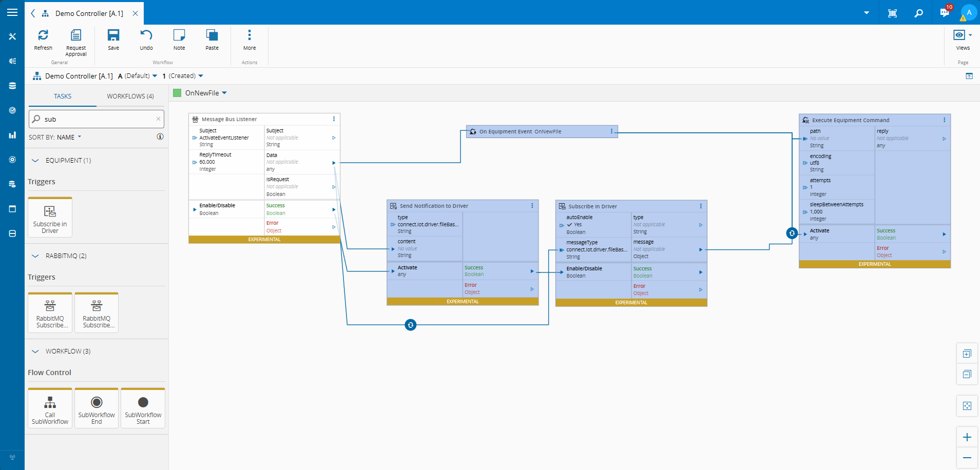The width and height of the screenshot is (980, 470).
Task: Open the notifications chat icon
Action: 945,13
